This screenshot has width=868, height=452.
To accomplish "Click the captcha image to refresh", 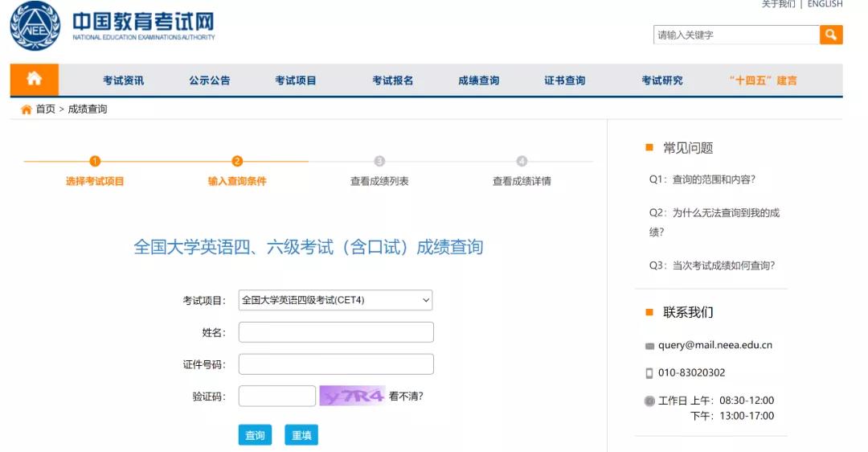I will (352, 396).
